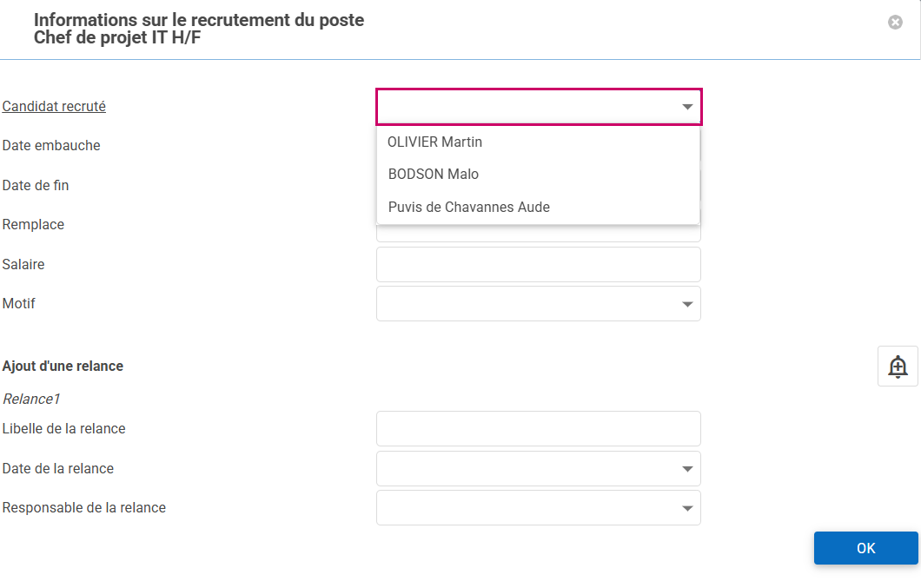
Task: Close the recruitment information dialog
Action: pos(895,23)
